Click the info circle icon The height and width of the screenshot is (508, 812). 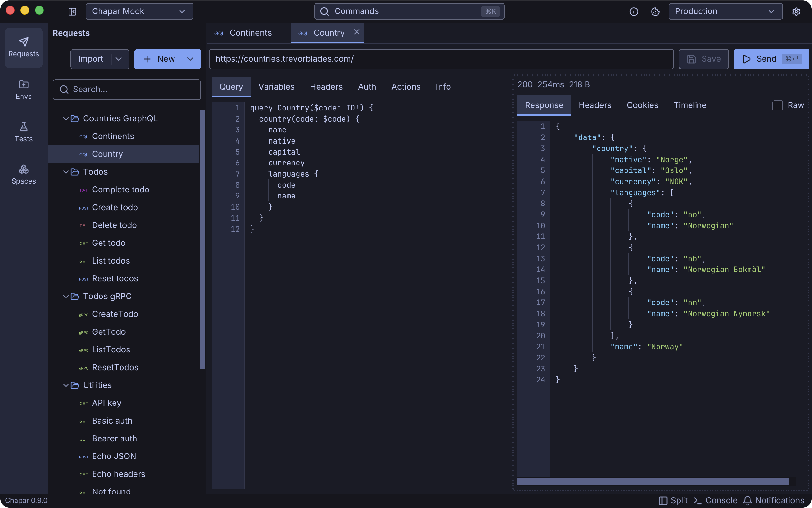(x=633, y=11)
